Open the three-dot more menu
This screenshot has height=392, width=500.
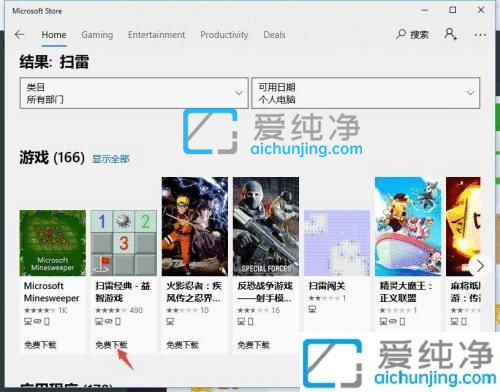[480, 35]
